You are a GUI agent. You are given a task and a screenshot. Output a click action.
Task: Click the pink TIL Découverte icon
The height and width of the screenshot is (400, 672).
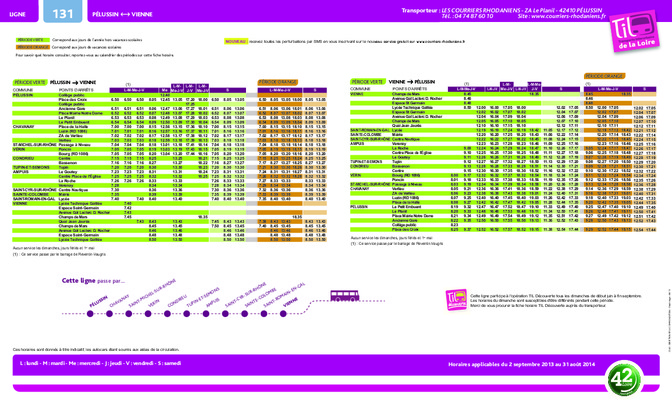click(x=456, y=299)
